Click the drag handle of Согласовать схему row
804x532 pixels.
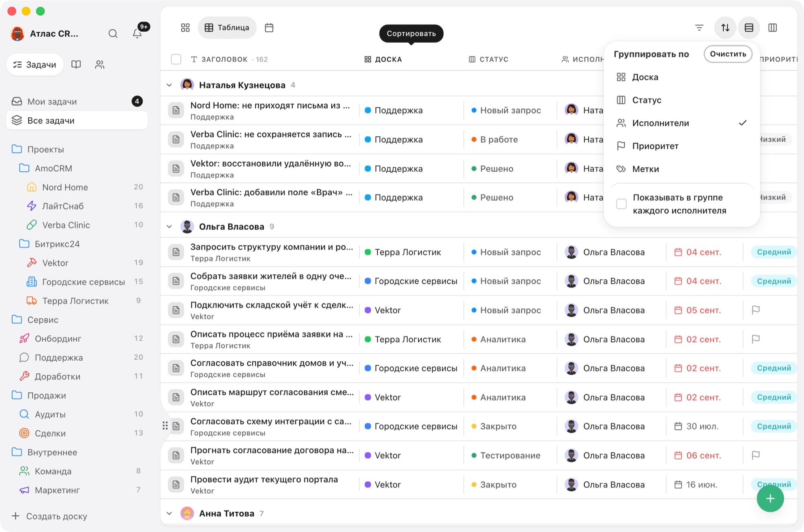165,426
